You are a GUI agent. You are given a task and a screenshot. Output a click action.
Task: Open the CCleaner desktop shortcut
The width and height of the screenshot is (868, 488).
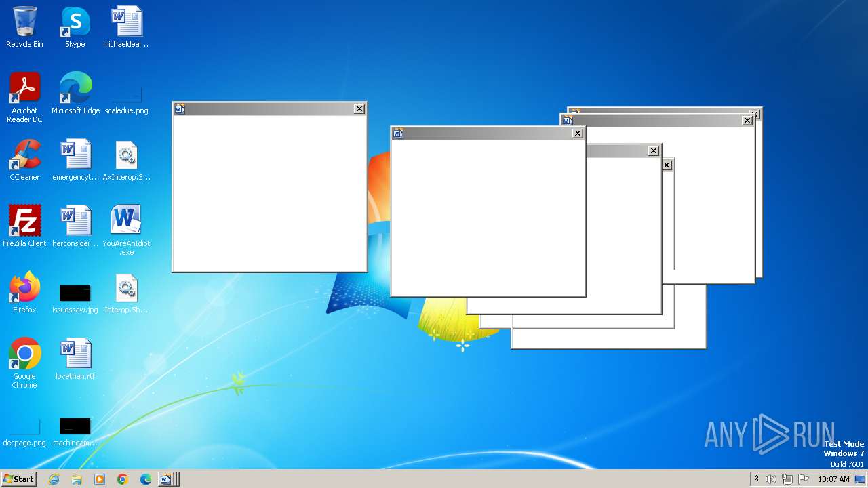(x=24, y=160)
